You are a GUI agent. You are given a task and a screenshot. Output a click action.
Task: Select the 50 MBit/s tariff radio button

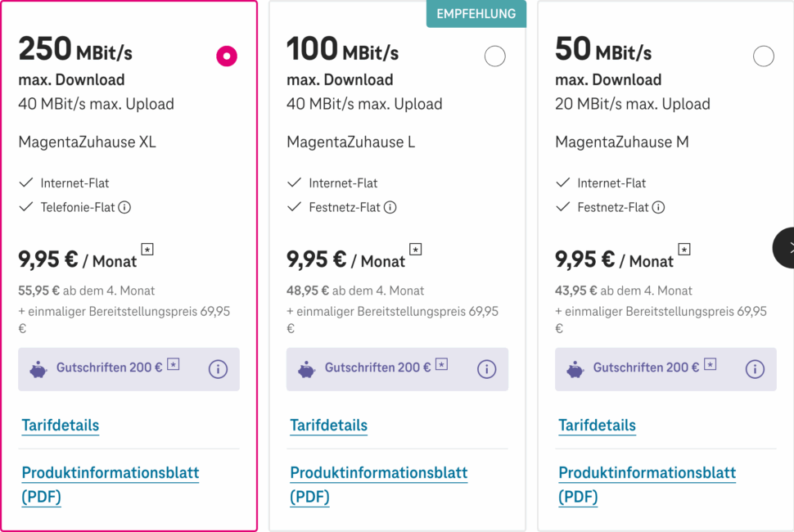tap(763, 56)
